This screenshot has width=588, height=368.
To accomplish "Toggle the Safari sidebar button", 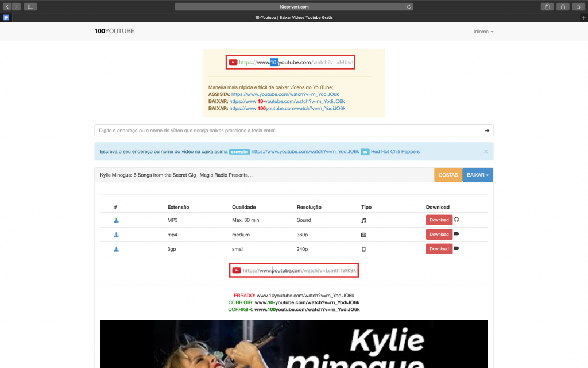I will coord(30,6).
